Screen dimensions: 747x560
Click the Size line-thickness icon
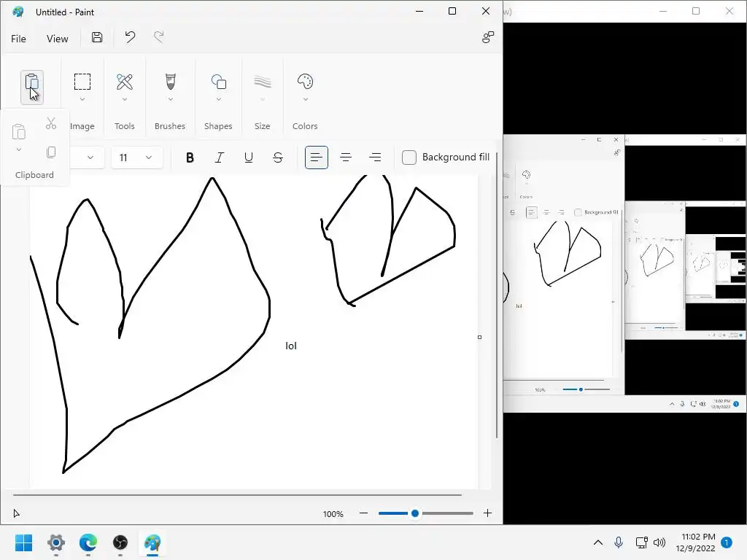[x=263, y=82]
